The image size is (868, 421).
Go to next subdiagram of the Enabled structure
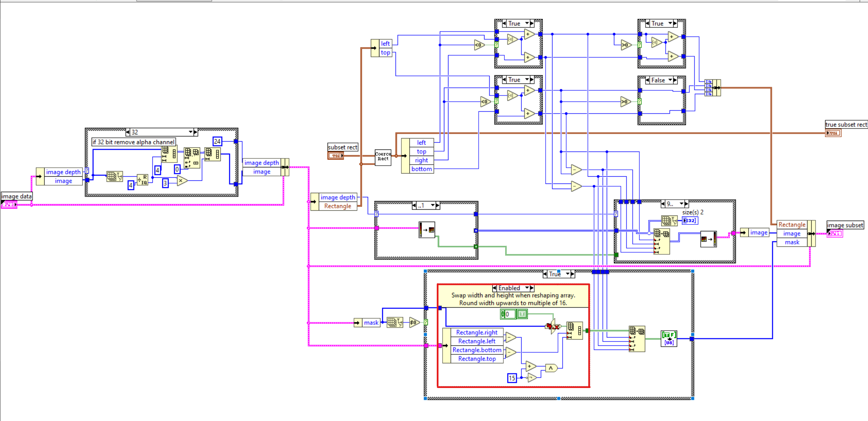click(532, 288)
